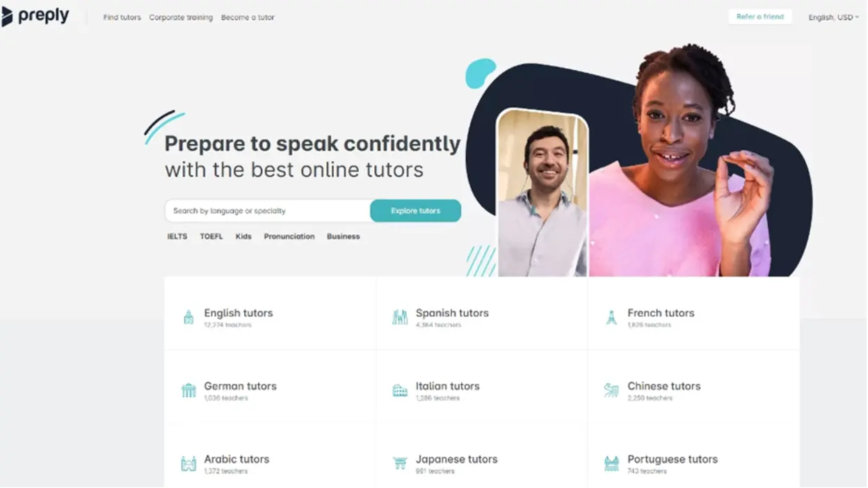Select the Chinese tutors Great Wall icon

[x=611, y=391]
